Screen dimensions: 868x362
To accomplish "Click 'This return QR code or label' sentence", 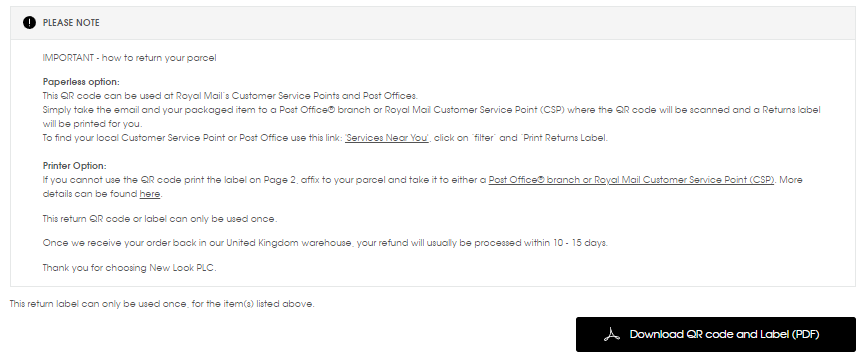I will (x=160, y=219).
